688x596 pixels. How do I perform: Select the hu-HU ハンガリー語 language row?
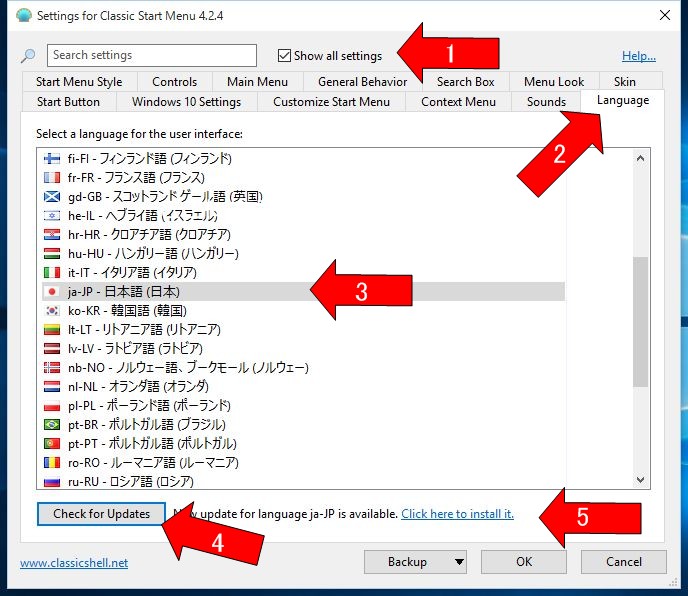(x=303, y=253)
